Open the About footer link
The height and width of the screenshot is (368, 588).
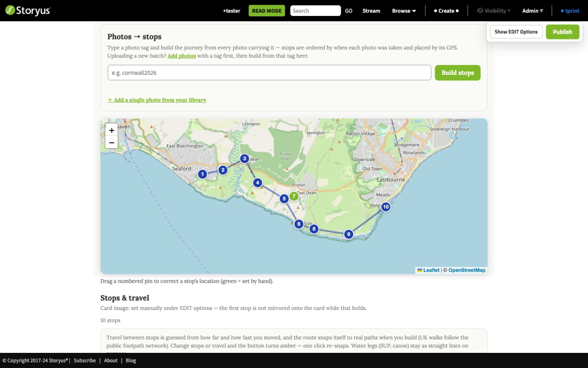pos(111,360)
